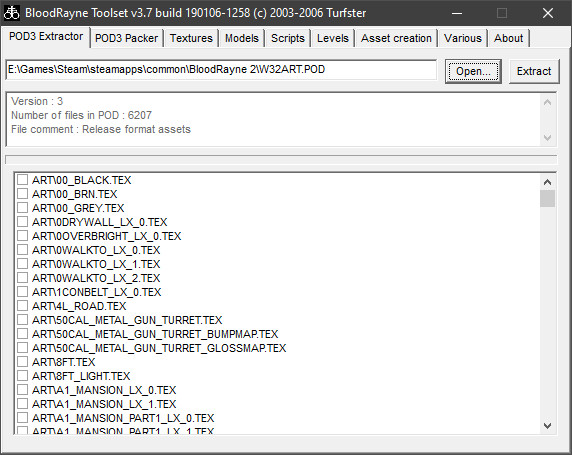572x455 pixels.
Task: Tick the ART\4L_ROAD.TEX checkbox
Action: coord(23,306)
